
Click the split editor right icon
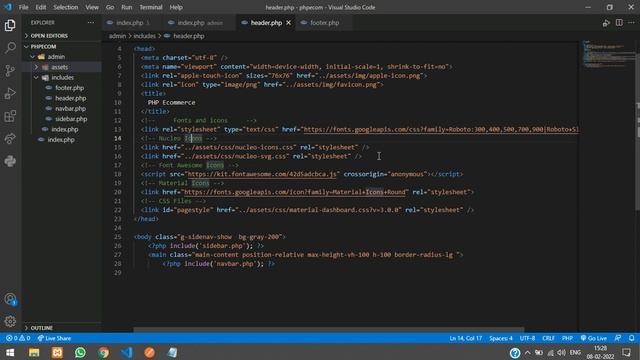[x=619, y=22]
